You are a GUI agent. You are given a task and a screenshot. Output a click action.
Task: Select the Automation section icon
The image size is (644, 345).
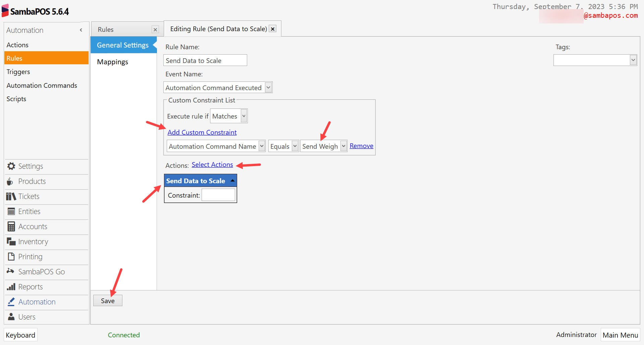click(11, 302)
